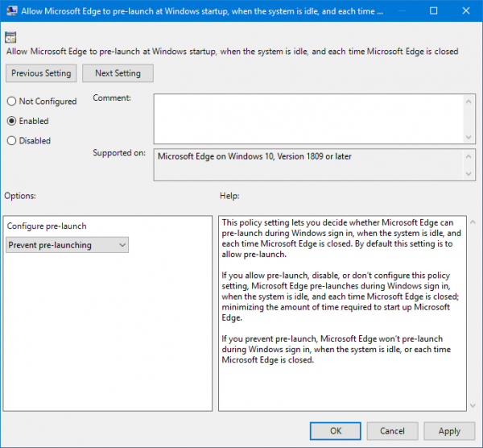This screenshot has height=448, width=483.
Task: Apply the policy changes
Action: coord(449,431)
